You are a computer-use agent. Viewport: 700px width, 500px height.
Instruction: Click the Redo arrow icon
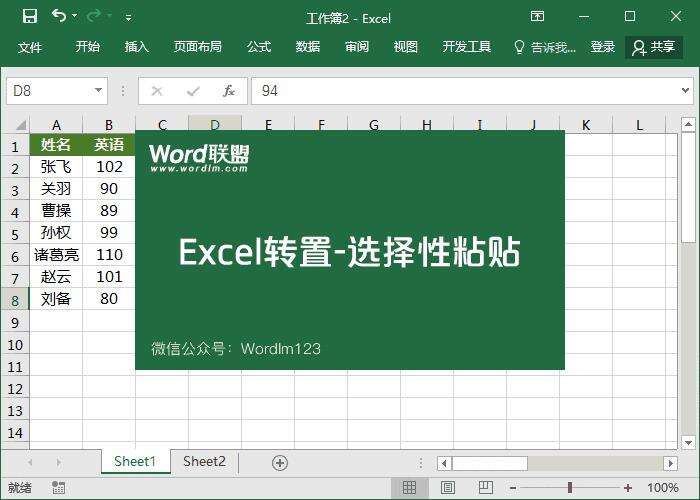tap(94, 16)
